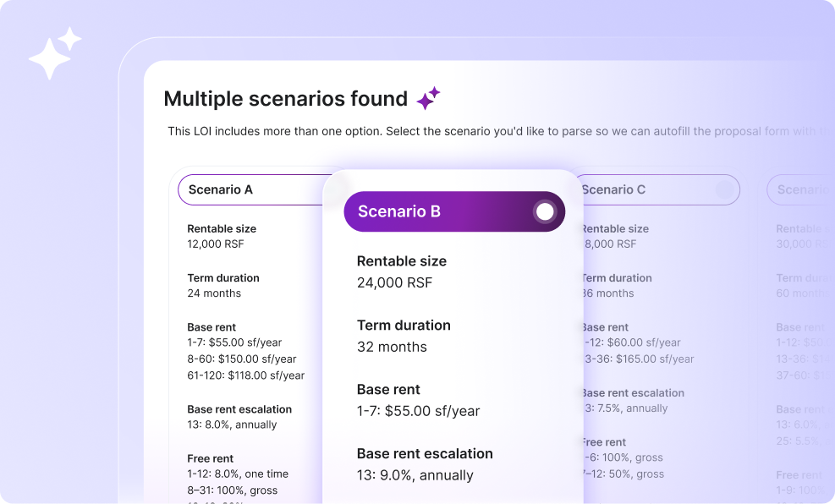Click Scenario B's 32 months term duration
This screenshot has width=835, height=504.
(x=392, y=347)
